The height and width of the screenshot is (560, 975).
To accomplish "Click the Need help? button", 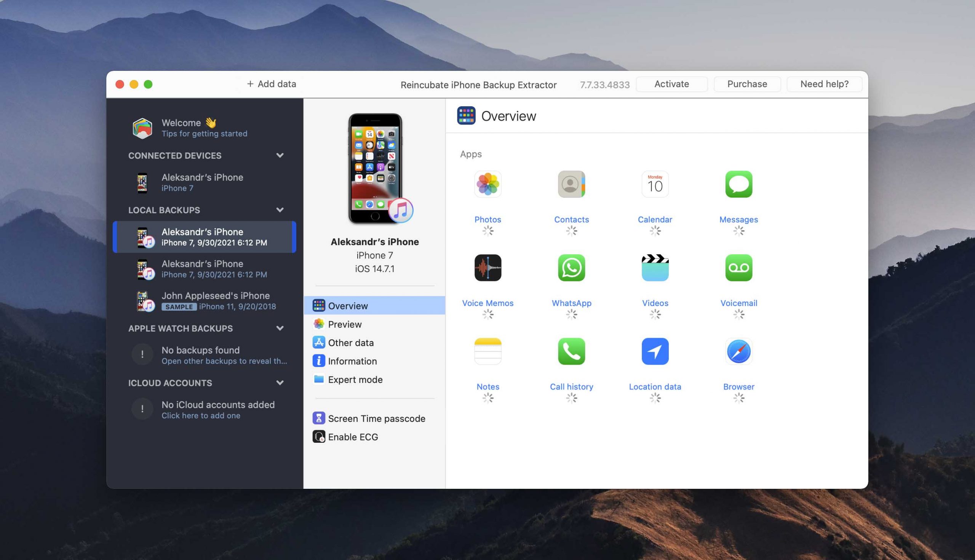I will pos(824,84).
